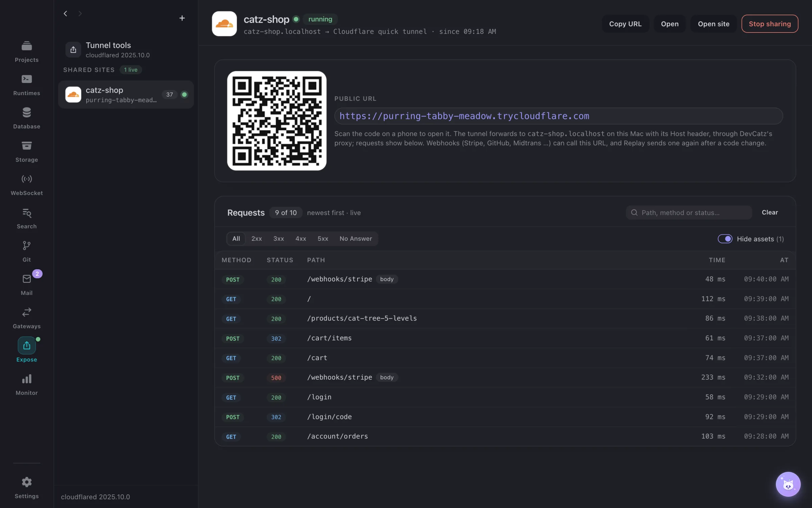The height and width of the screenshot is (508, 812).
Task: Open the GET /login request row
Action: pos(505,397)
